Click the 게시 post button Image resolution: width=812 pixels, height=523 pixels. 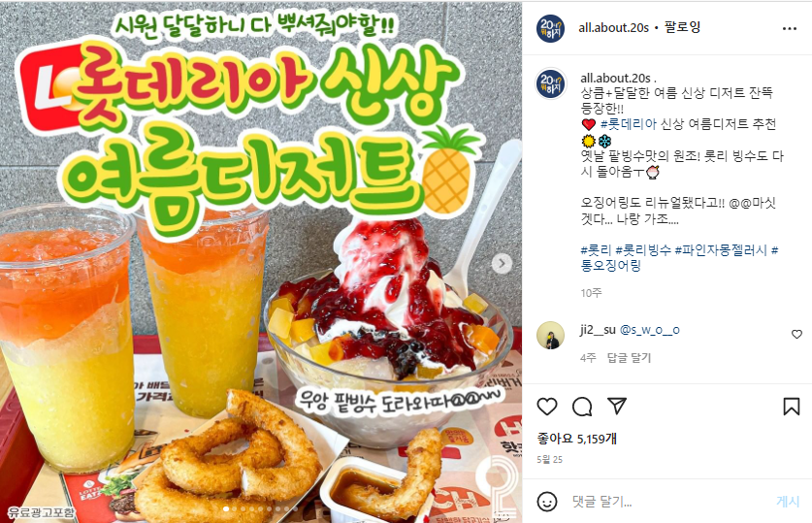(x=788, y=502)
